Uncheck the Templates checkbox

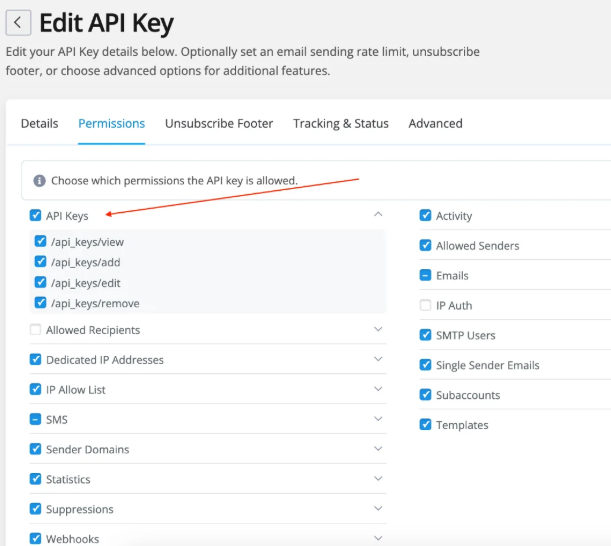426,425
